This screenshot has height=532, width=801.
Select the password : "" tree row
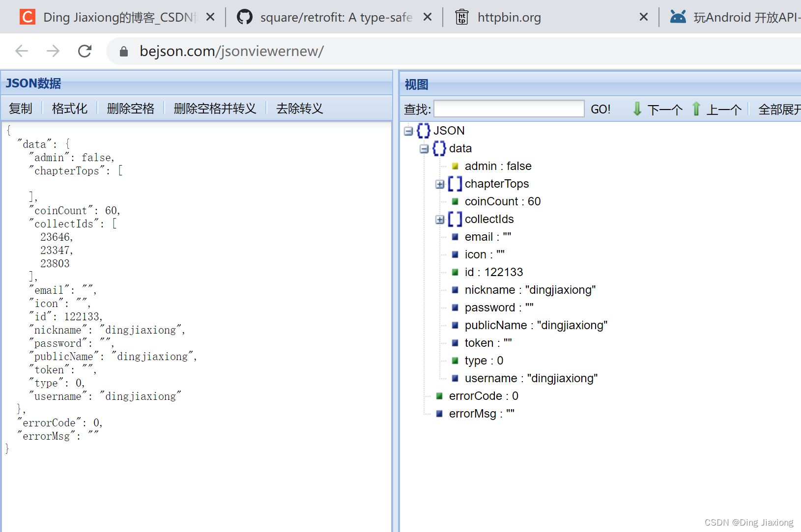point(499,308)
